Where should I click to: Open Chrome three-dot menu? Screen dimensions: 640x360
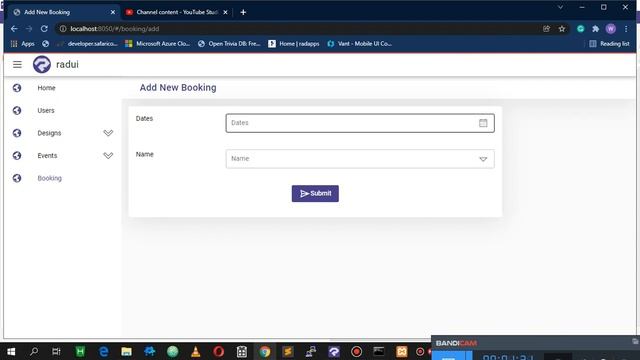click(x=626, y=29)
